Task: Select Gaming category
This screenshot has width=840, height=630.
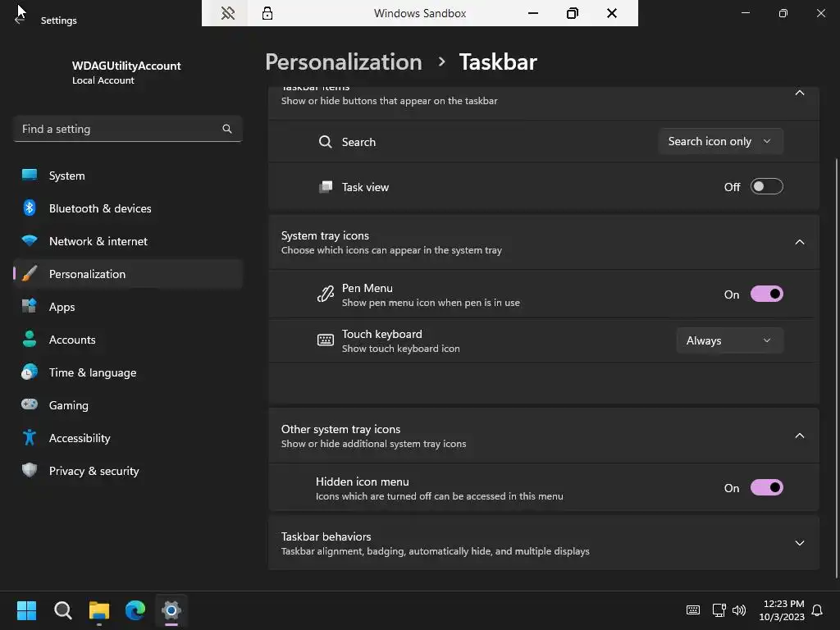Action: tap(127, 404)
